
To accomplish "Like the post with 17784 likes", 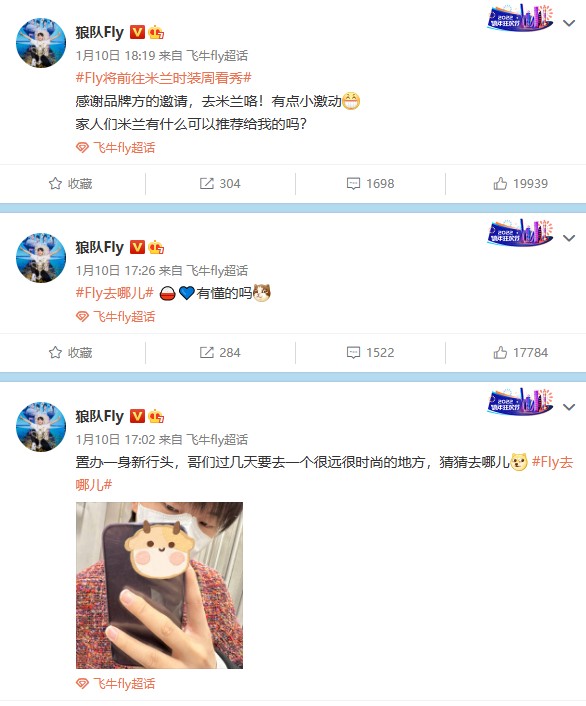I will tap(520, 353).
